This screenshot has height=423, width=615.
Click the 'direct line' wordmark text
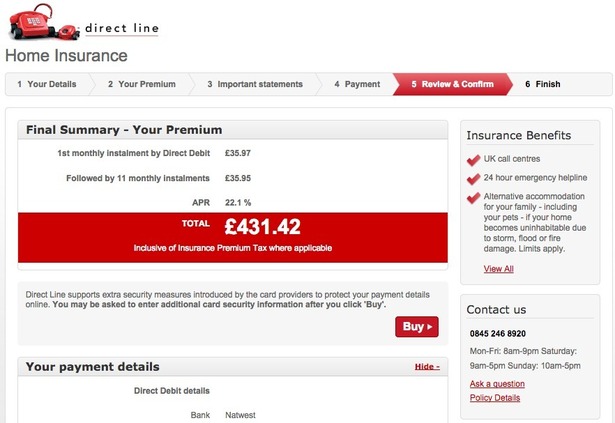point(120,28)
